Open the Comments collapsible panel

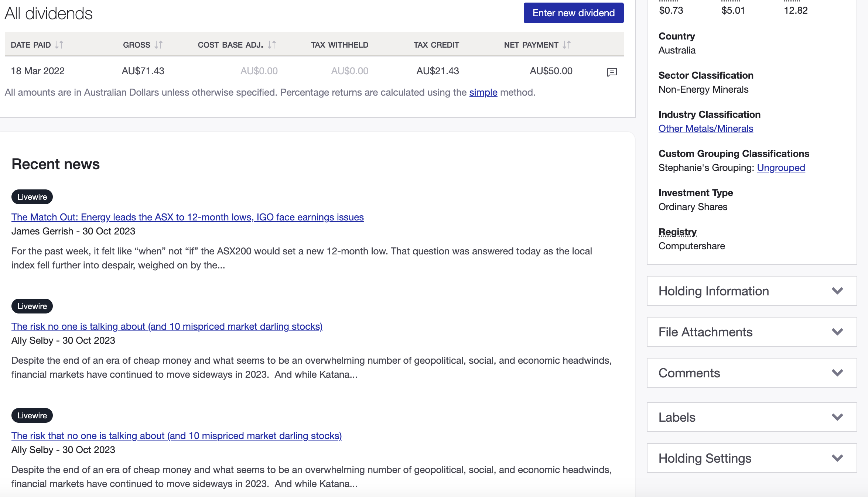coord(752,373)
